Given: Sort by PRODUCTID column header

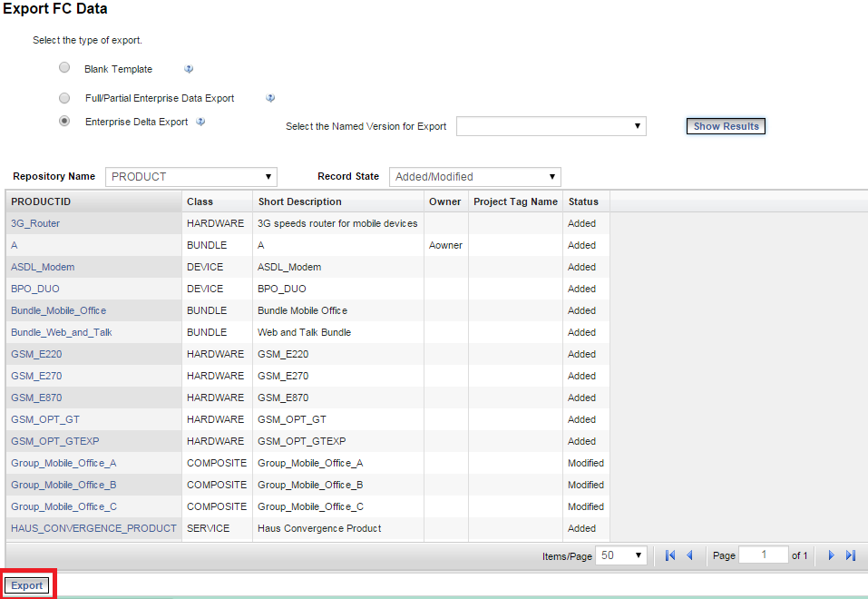Looking at the screenshot, I should [93, 201].
